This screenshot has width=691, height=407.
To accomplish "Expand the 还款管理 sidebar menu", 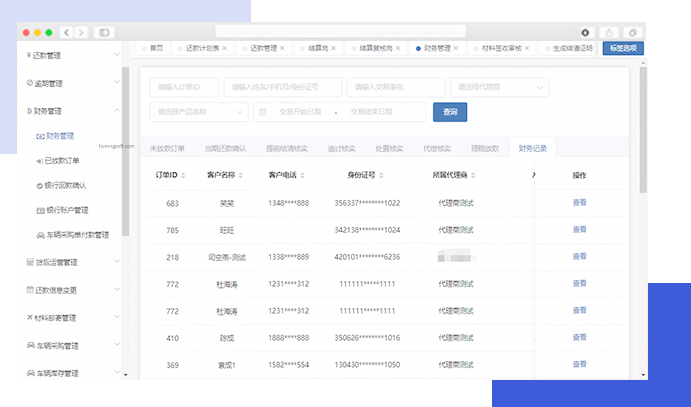I will [117, 56].
